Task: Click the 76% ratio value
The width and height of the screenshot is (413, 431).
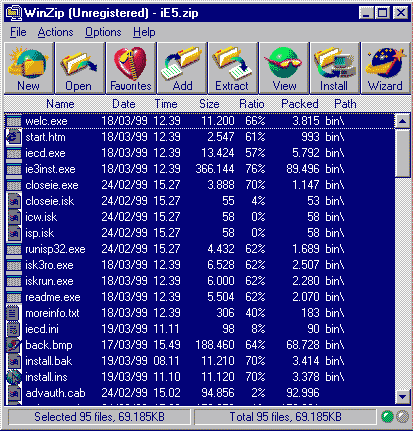Action: 255,169
